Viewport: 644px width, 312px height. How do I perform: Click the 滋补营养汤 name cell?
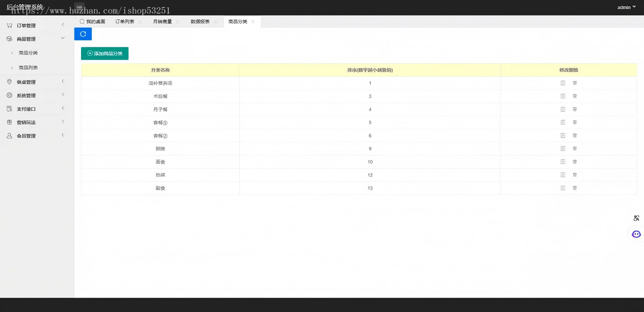160,83
